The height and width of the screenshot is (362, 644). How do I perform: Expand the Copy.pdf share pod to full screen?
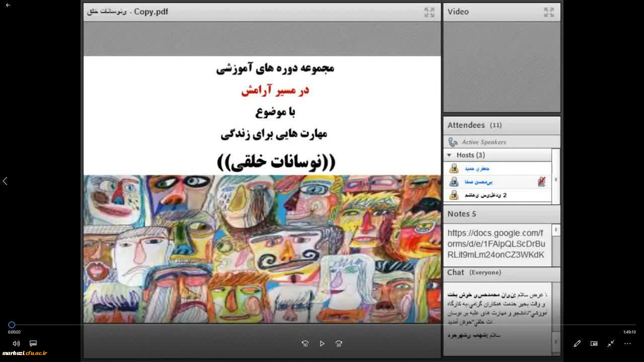click(x=429, y=12)
